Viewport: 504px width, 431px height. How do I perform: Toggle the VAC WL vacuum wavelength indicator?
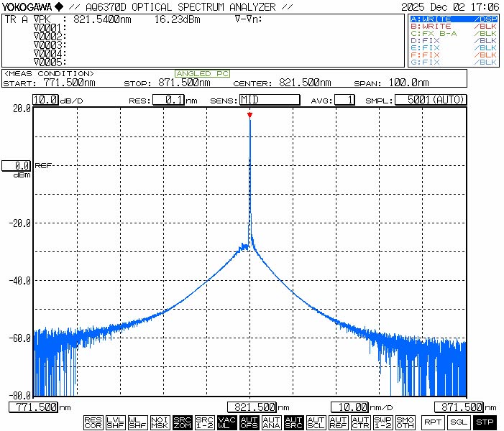click(226, 422)
